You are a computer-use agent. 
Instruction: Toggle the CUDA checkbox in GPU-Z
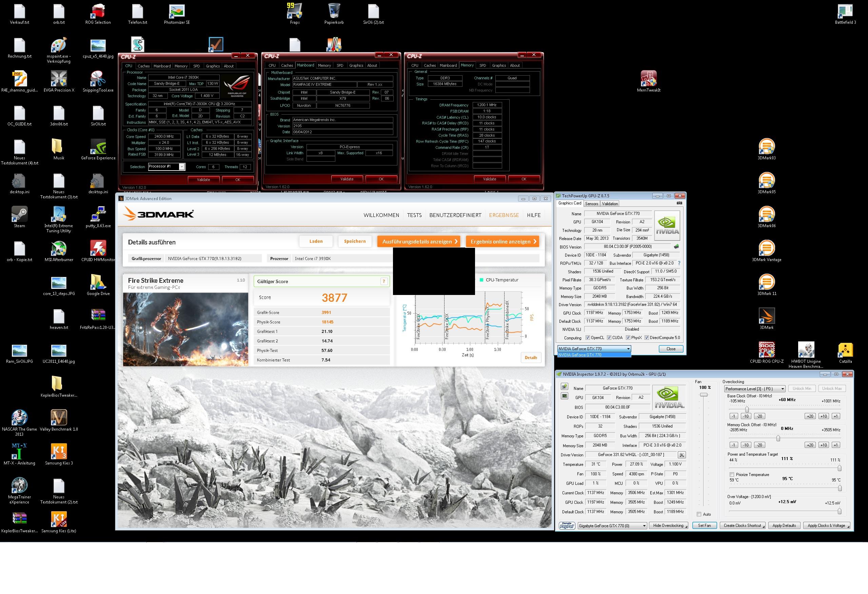[x=609, y=338]
